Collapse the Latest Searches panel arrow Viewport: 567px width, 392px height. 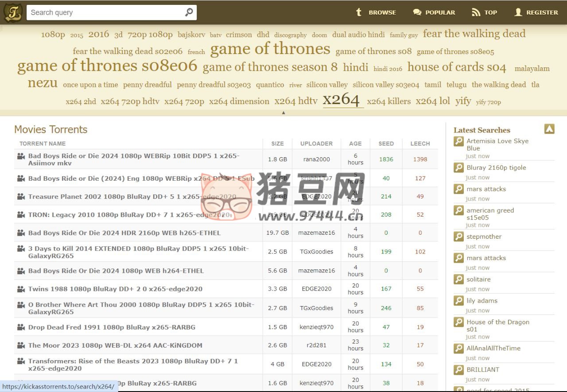click(x=549, y=128)
